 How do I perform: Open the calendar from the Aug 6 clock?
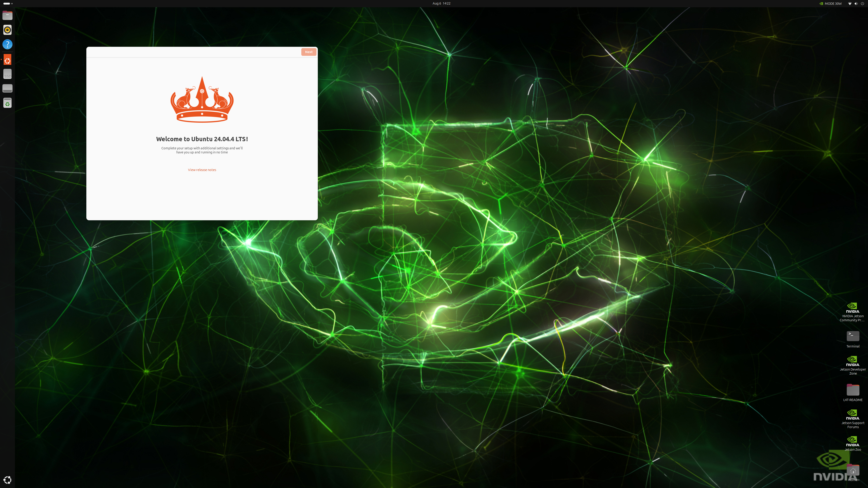click(441, 3)
